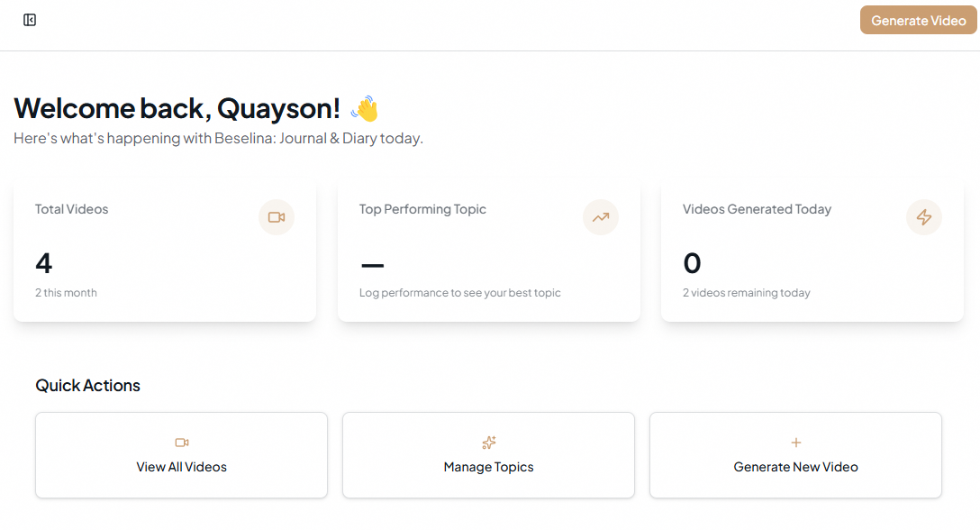
Task: Click the Generate Video button
Action: (x=918, y=20)
